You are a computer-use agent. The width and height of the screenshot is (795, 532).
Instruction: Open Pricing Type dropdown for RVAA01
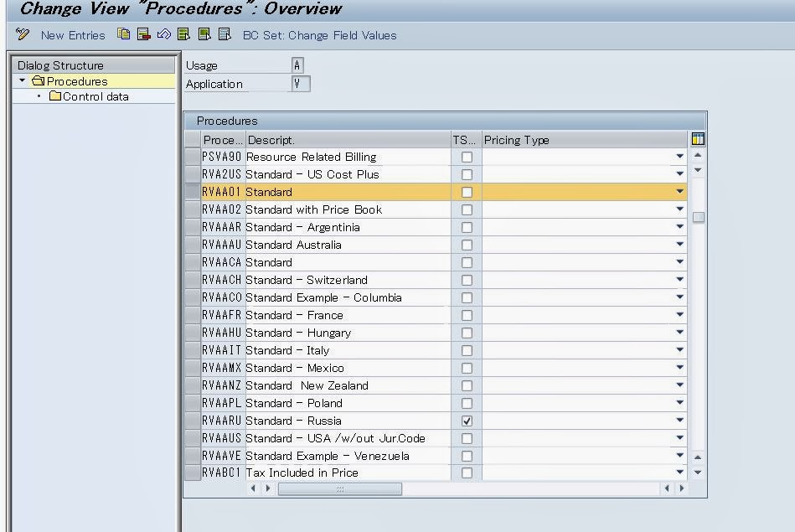pyautogui.click(x=680, y=192)
